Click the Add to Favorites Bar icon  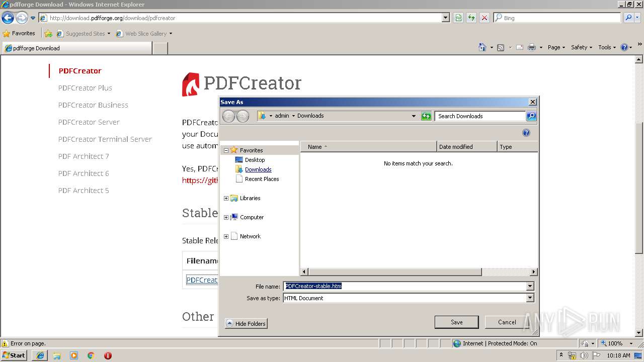pos(48,34)
